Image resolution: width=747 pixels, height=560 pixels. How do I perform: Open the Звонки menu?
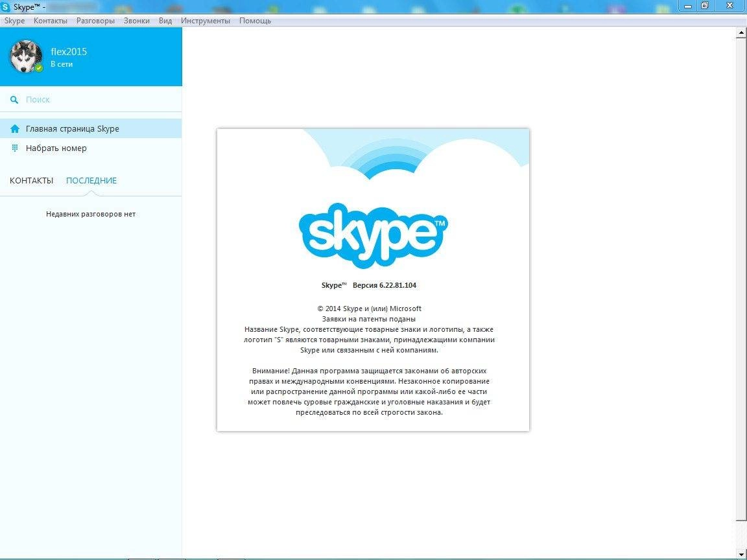136,21
